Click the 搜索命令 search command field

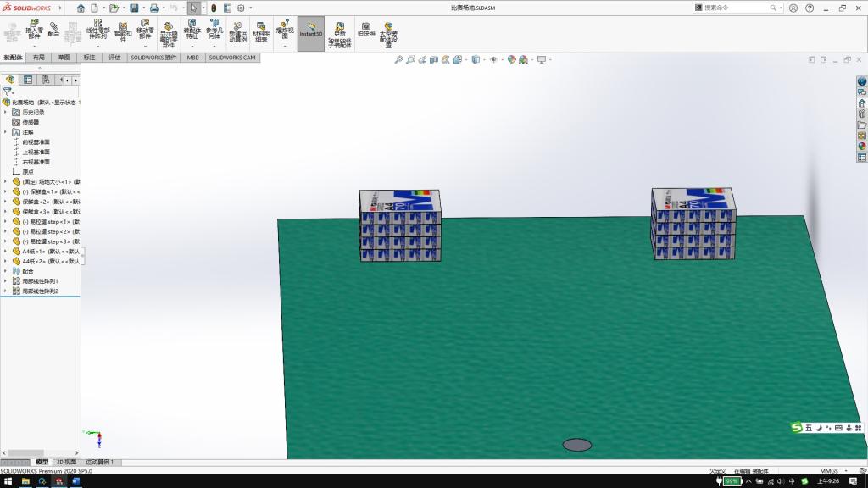click(x=736, y=8)
